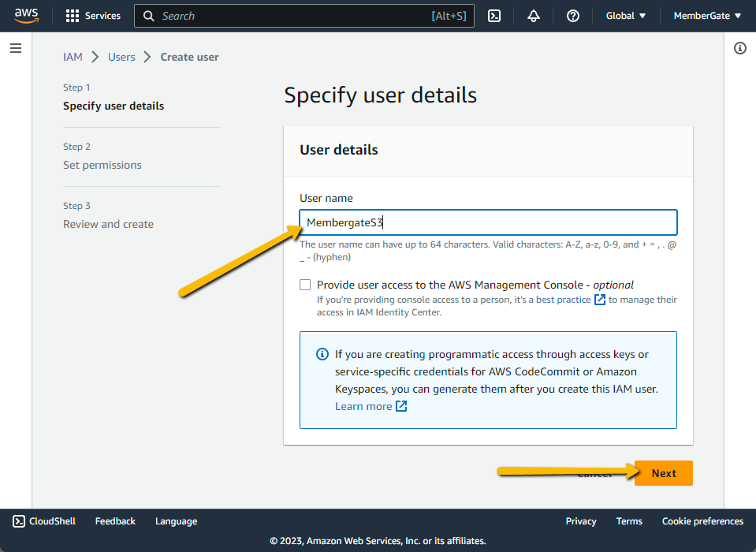
Task: Toggle the hamburger side navigation menu
Action: point(16,48)
